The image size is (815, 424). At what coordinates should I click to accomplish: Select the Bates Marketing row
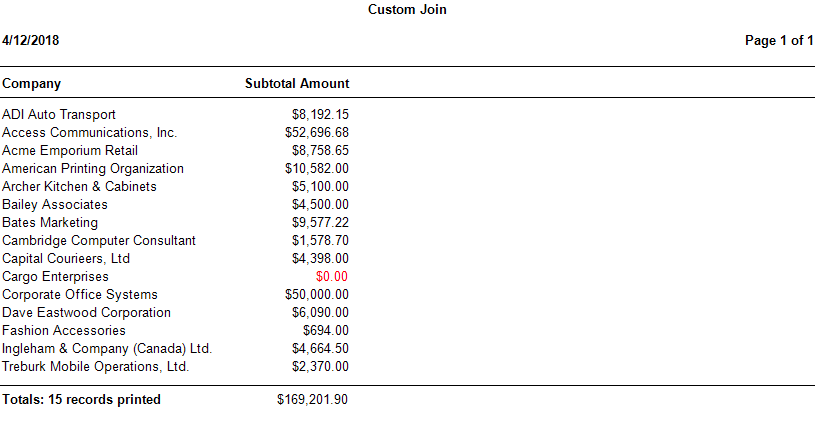[50, 223]
